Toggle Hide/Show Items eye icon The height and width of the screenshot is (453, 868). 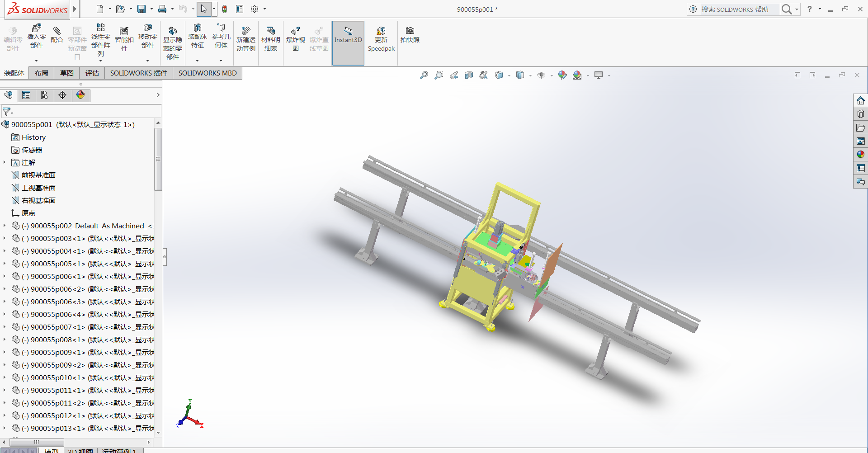coord(541,75)
